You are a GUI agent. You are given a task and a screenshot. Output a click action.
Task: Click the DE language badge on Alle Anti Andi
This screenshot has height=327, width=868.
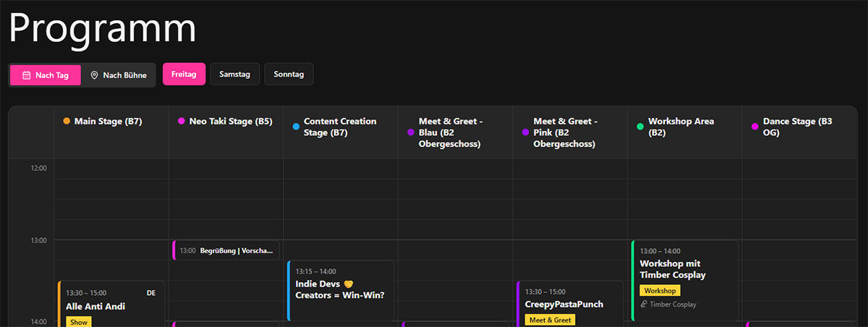pyautogui.click(x=151, y=293)
